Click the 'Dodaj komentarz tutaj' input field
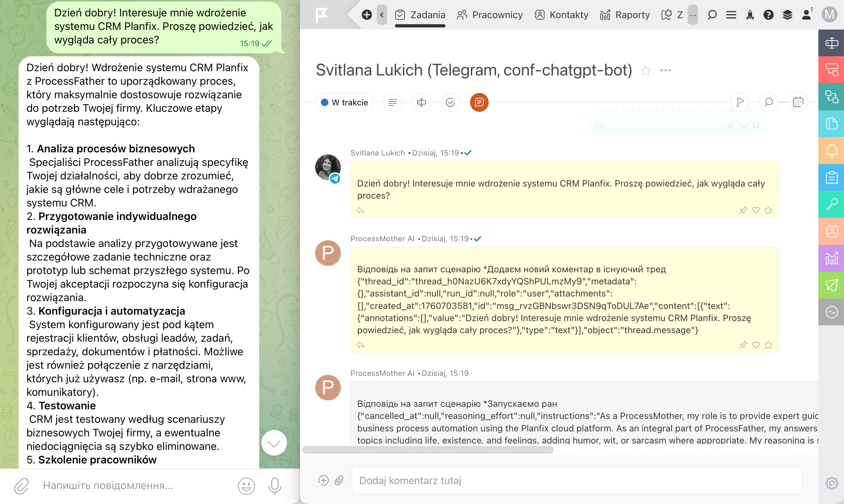844x504 pixels. (577, 481)
